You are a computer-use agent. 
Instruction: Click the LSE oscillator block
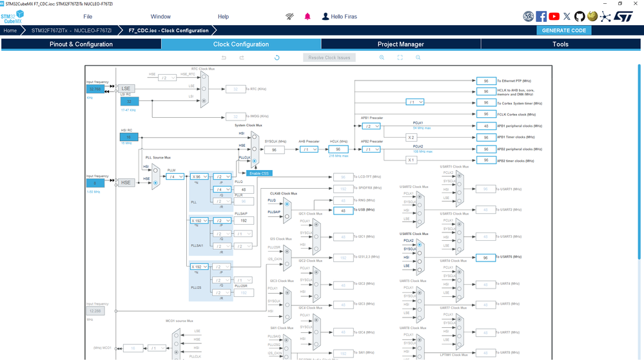point(126,88)
